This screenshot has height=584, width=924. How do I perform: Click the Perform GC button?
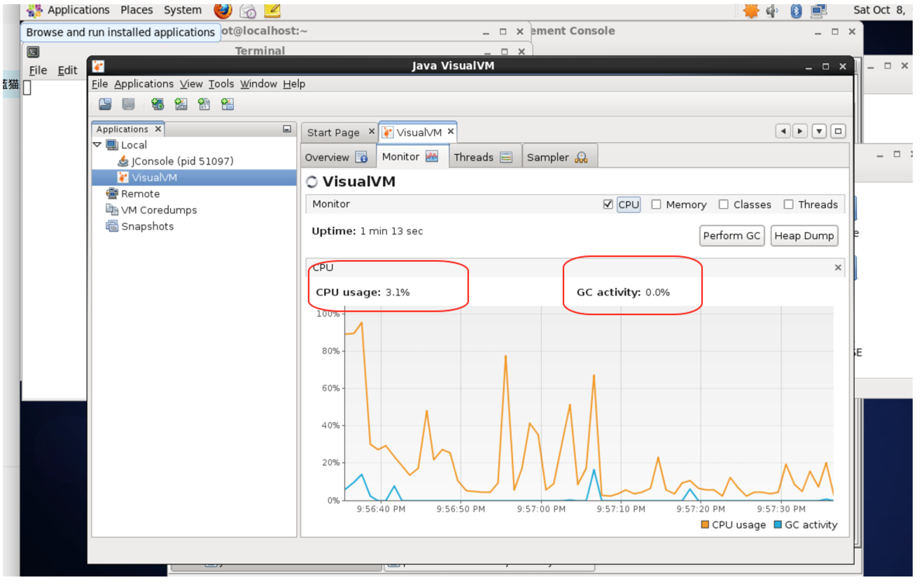pos(731,236)
